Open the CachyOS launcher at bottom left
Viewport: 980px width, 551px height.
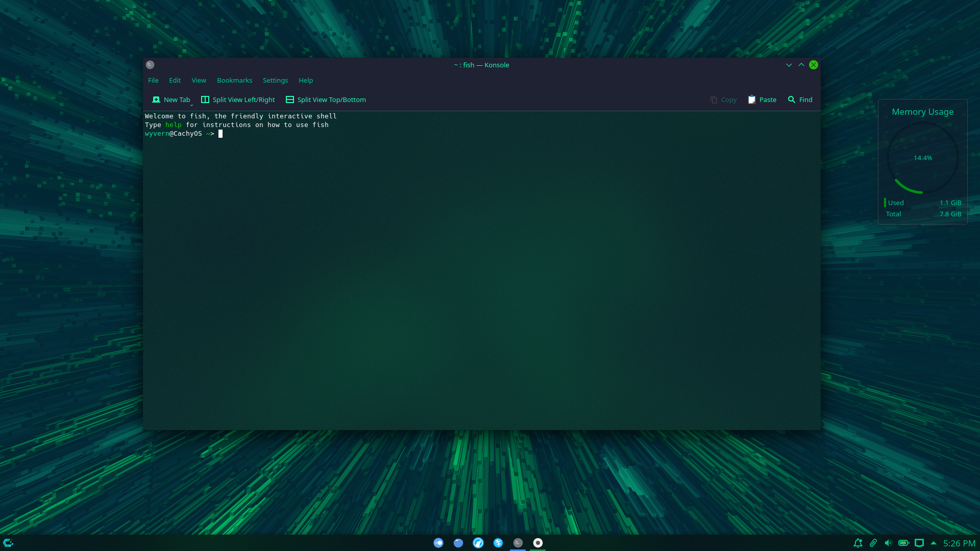click(9, 542)
